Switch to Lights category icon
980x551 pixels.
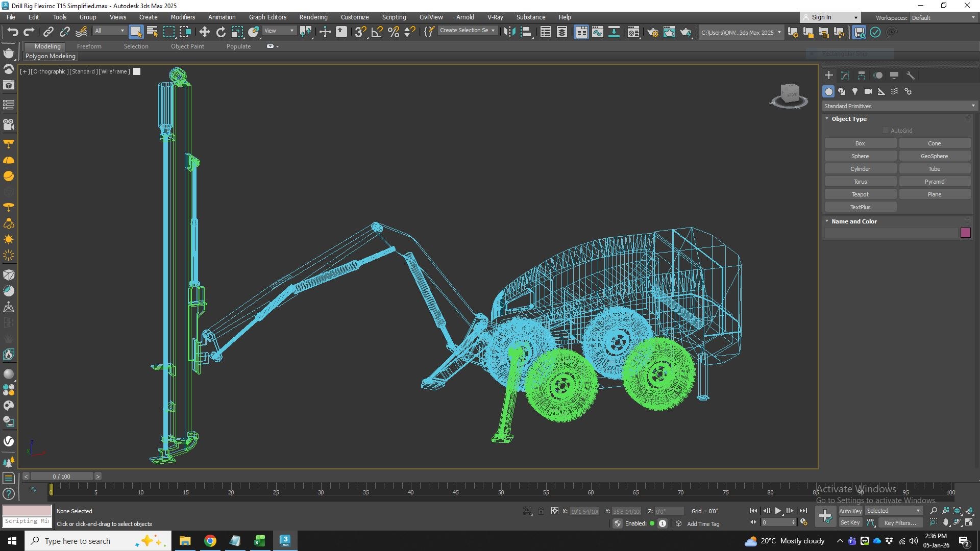click(x=855, y=92)
